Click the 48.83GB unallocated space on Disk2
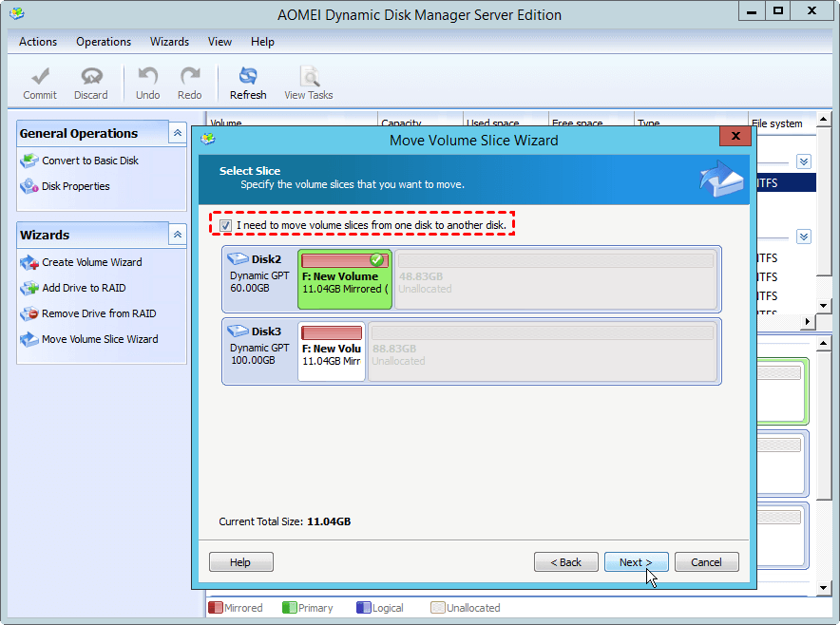This screenshot has height=625, width=840. [x=556, y=279]
